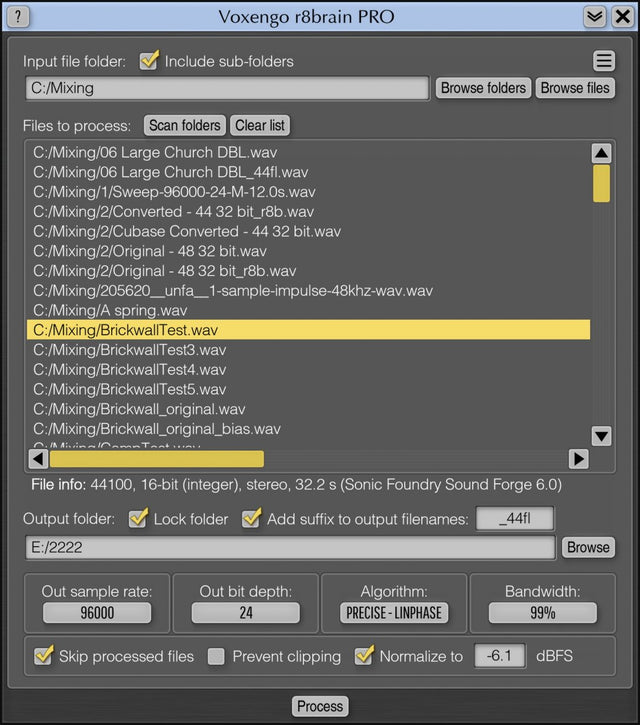This screenshot has height=725, width=640.
Task: Open the Out bit depth 24 selector
Action: 245,613
